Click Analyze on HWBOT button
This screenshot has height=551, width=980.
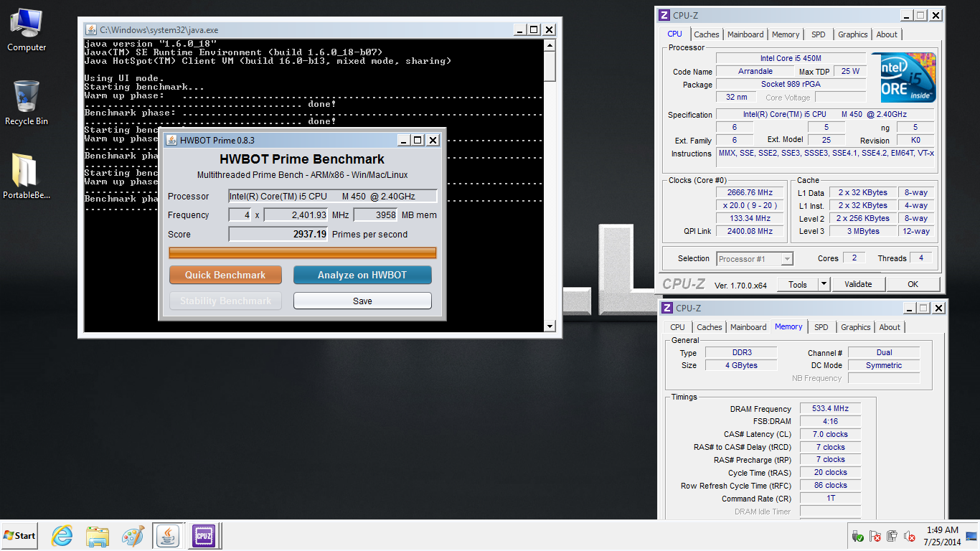(362, 275)
